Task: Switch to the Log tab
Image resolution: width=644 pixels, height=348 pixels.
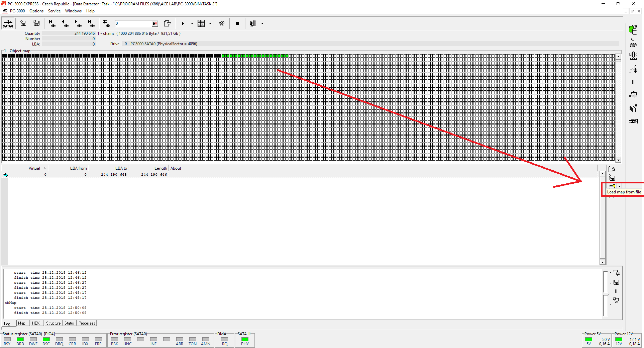Action: click(x=7, y=324)
